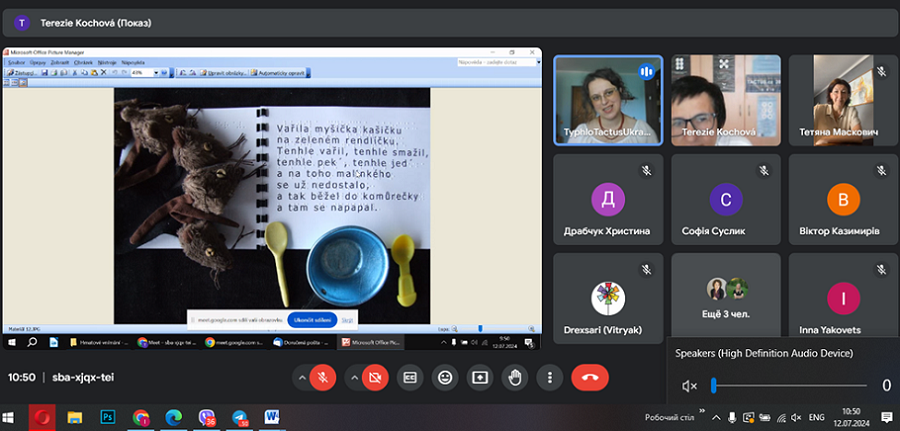Select Тетяна Маскович video tile
This screenshot has width=900, height=431.
844,100
